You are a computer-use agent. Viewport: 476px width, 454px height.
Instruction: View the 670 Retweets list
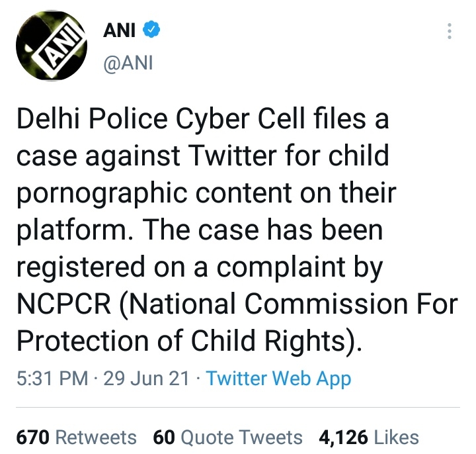[76, 437]
